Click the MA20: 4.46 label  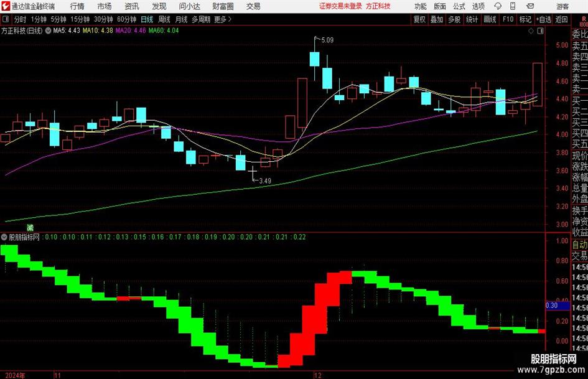(x=131, y=30)
